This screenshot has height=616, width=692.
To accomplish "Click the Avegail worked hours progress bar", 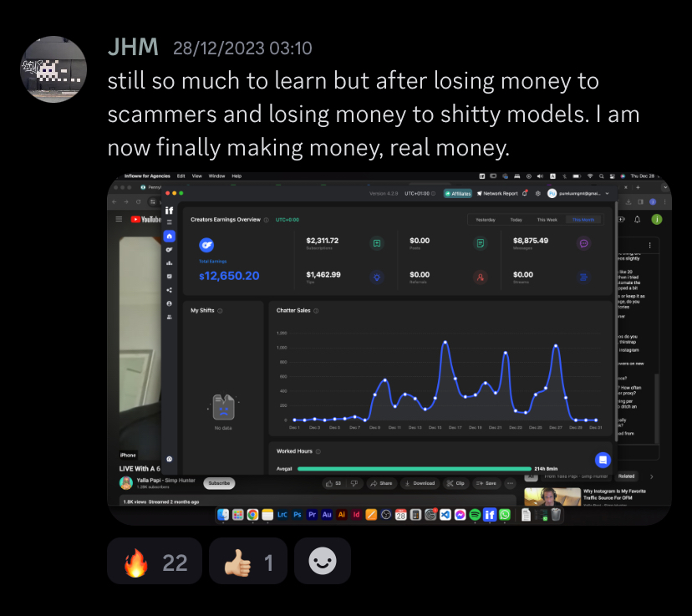I will 415,469.
